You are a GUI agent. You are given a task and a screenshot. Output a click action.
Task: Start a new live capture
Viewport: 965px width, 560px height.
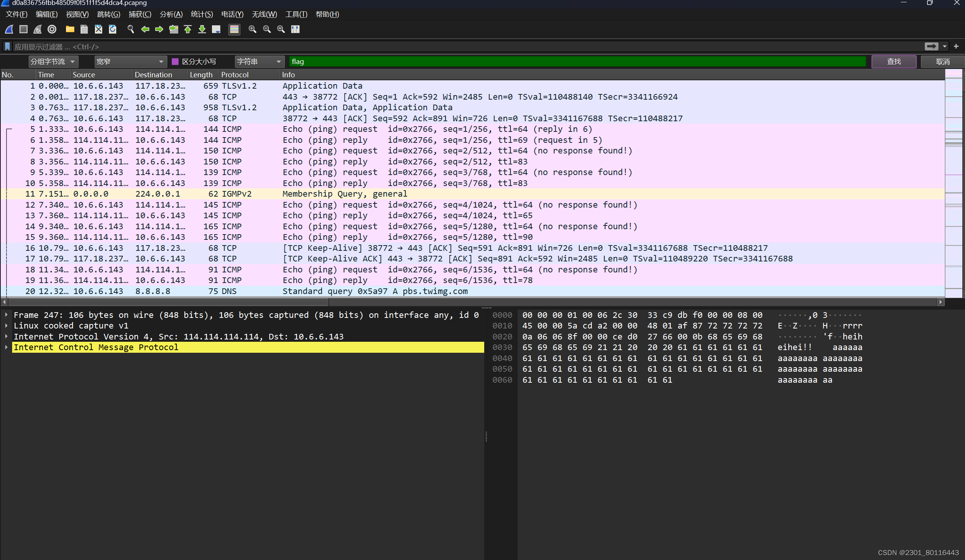coord(9,29)
